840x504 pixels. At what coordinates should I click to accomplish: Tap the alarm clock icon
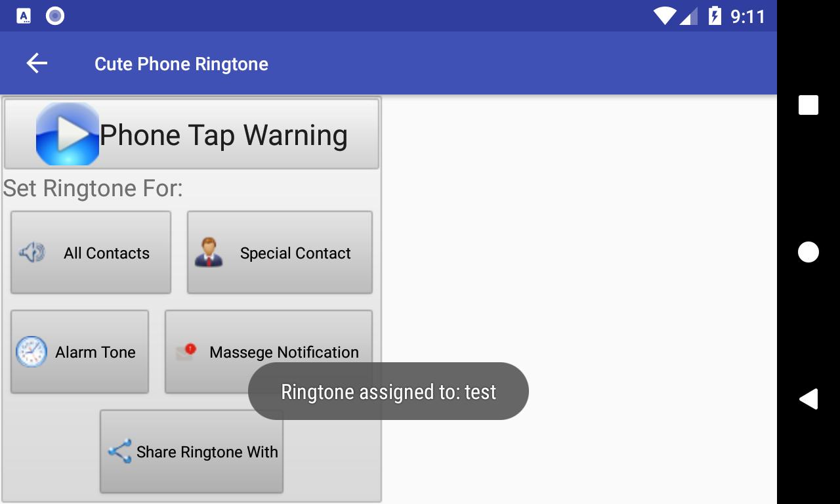(x=31, y=352)
